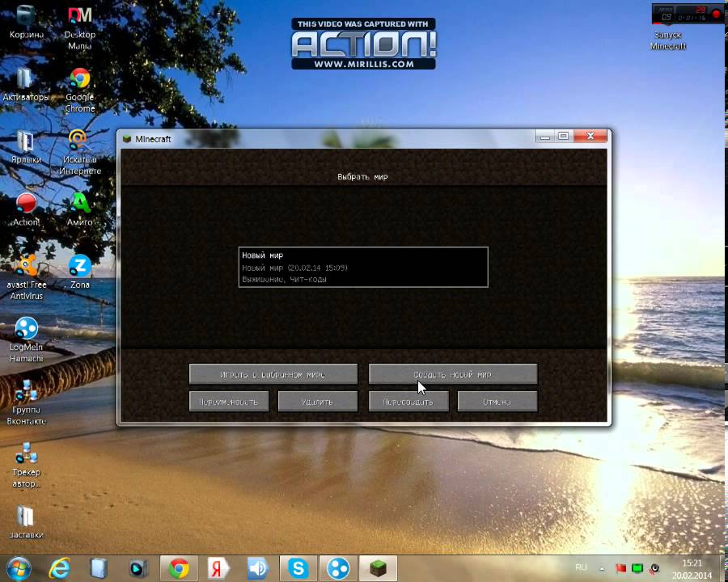Open Skype from the taskbar

pyautogui.click(x=298, y=568)
